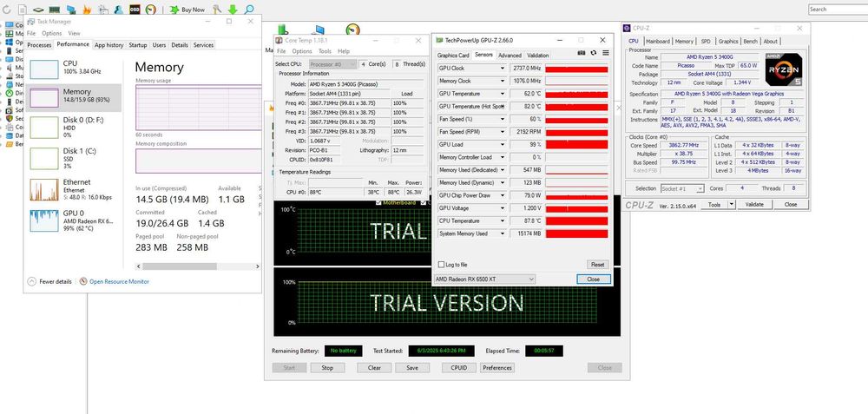
Task: Click the GPU-Z title bar icon
Action: point(439,41)
